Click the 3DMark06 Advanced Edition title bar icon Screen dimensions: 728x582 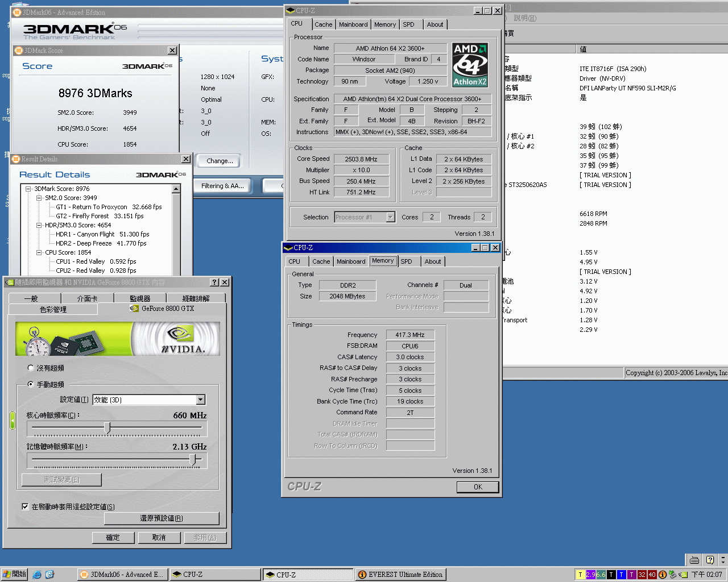click(x=17, y=12)
